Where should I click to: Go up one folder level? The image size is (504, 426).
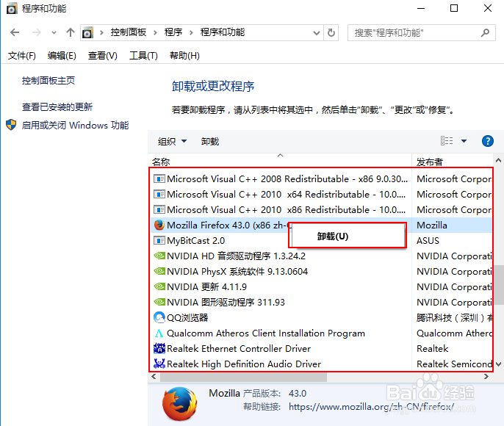(x=71, y=32)
